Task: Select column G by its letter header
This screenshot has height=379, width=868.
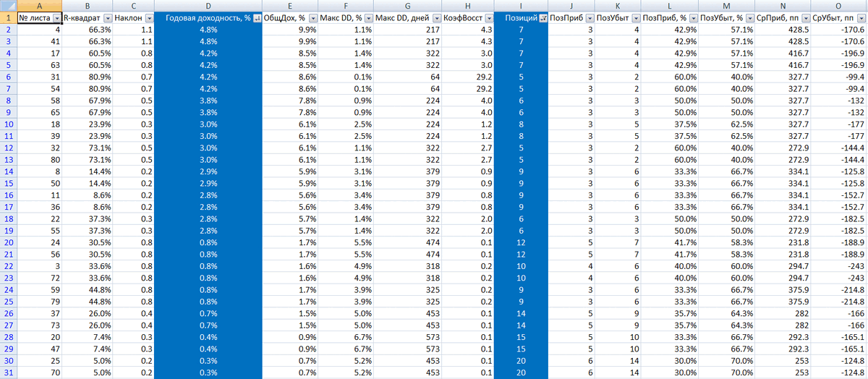Action: tap(407, 5)
